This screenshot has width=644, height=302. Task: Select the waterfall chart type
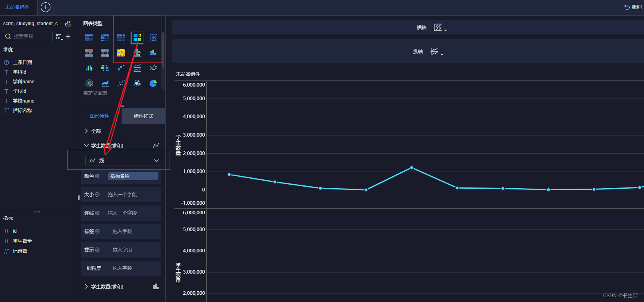(121, 68)
